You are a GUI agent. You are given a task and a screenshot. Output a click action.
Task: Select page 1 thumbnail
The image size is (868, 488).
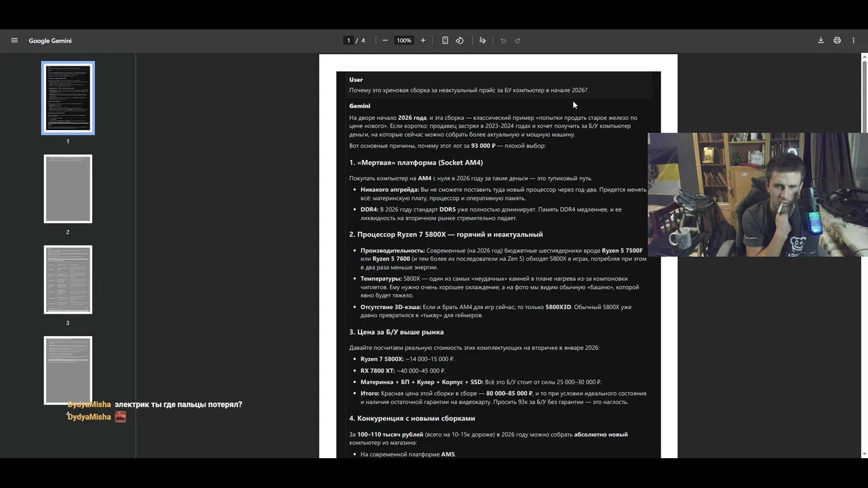pos(68,98)
